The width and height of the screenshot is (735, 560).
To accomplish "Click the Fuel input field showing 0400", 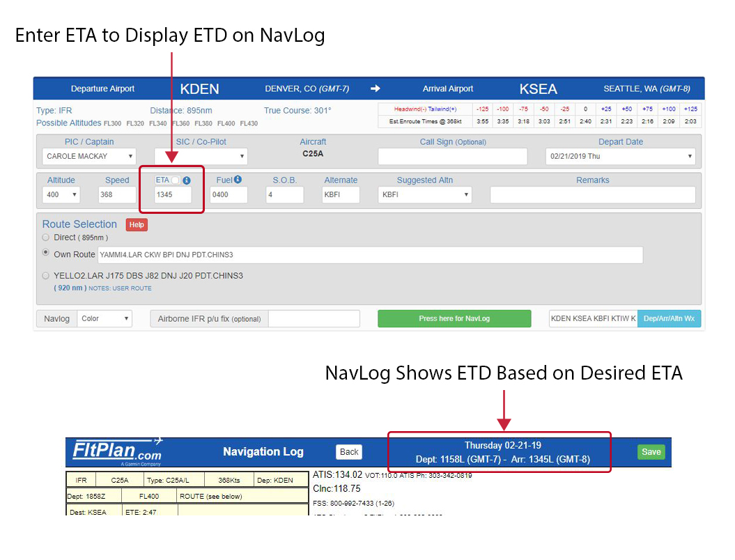I will tap(229, 194).
